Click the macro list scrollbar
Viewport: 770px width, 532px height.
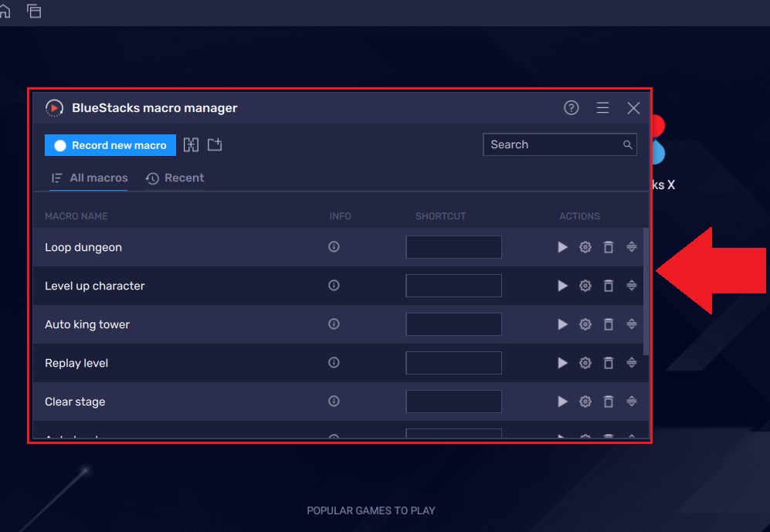pyautogui.click(x=646, y=292)
